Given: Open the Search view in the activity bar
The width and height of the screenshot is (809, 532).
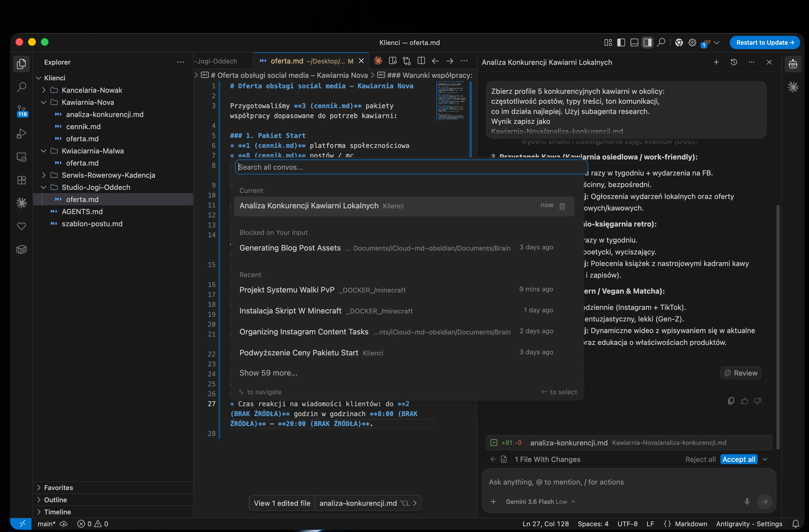Looking at the screenshot, I should [22, 87].
